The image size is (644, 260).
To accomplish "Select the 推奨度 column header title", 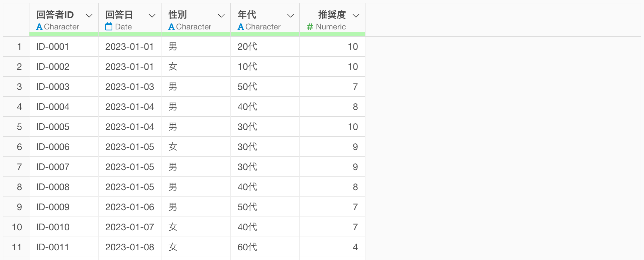I will tap(331, 15).
